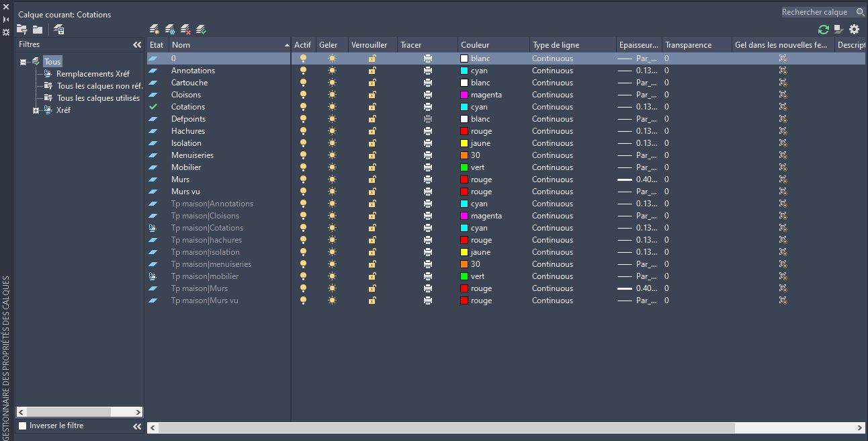Screen dimensions: 868x441
Task: Click the New Group Filter folder icon
Action: click(x=38, y=30)
